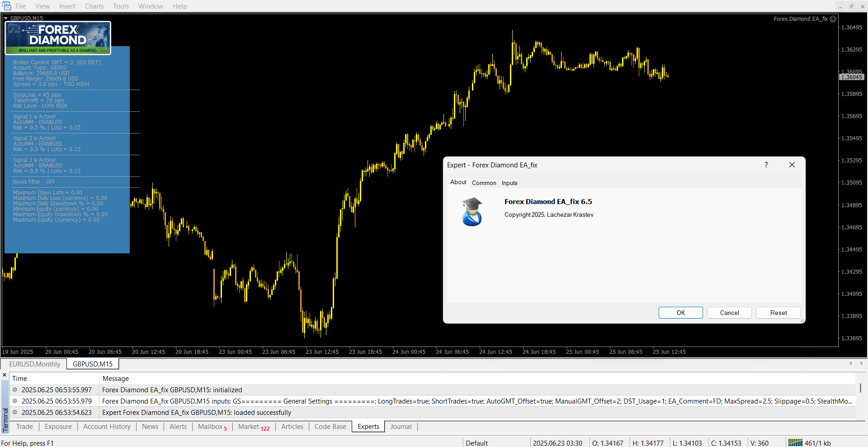The height and width of the screenshot is (447, 868).
Task: Select the icon beside the 'initialized' log entry
Action: tap(15, 390)
